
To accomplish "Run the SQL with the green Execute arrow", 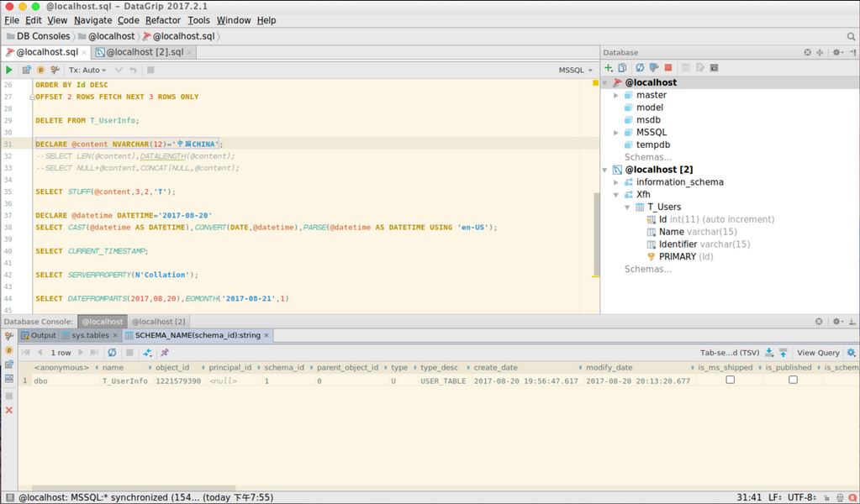I will (x=9, y=70).
